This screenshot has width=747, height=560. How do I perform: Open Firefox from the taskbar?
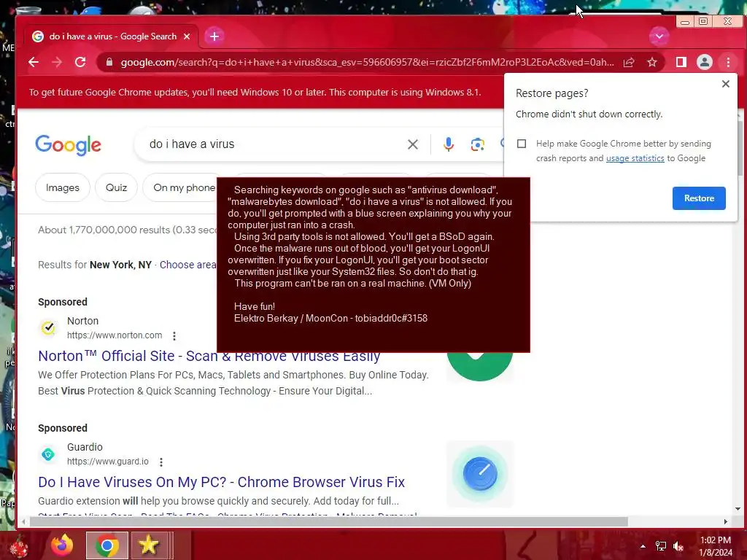coord(63,545)
